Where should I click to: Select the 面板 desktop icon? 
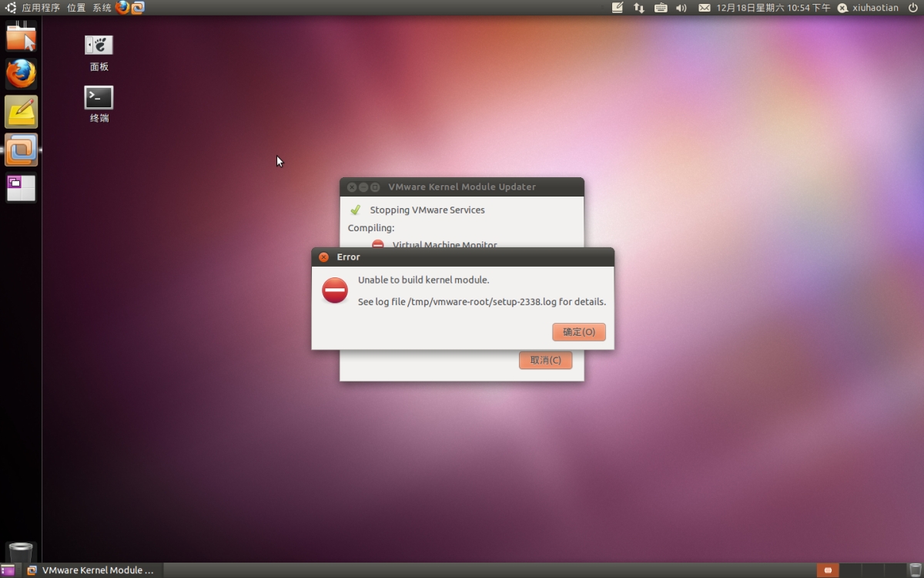(x=99, y=53)
